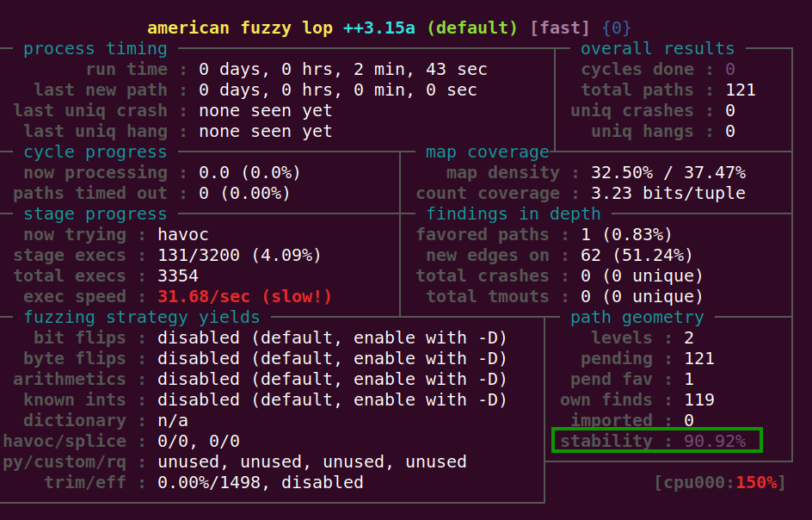Click the uniq crashes value

[730, 111]
